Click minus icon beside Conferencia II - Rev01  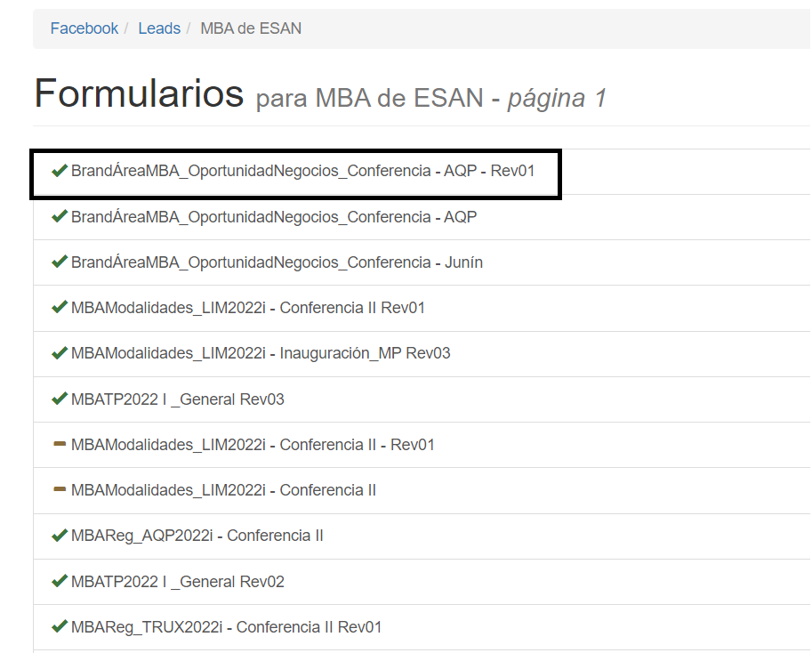pyautogui.click(x=60, y=445)
